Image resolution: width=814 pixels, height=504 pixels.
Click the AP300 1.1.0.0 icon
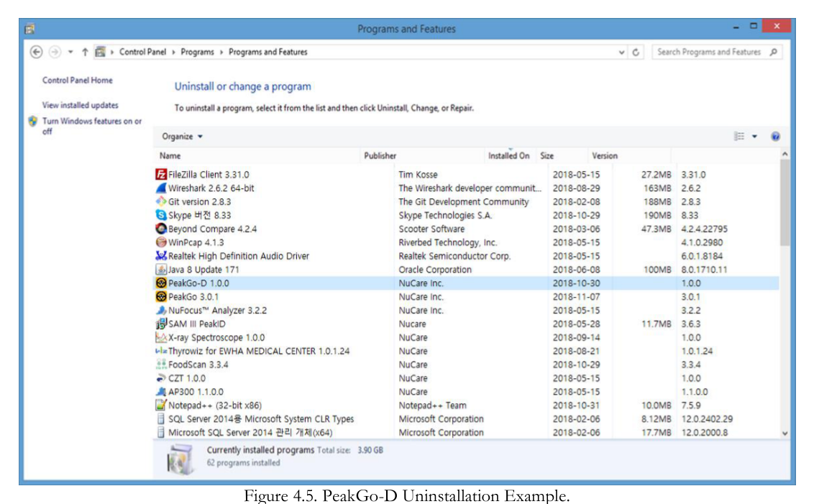point(161,392)
